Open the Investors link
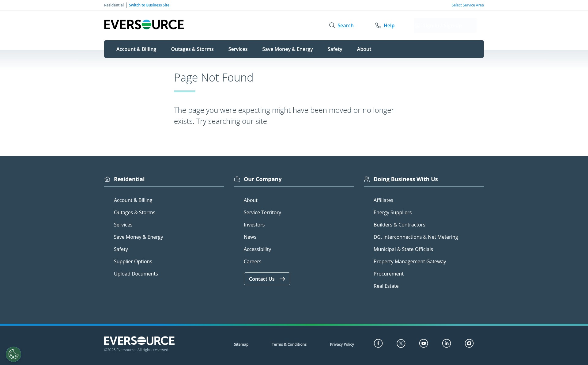Viewport: 588px width, 365px height. tap(254, 225)
